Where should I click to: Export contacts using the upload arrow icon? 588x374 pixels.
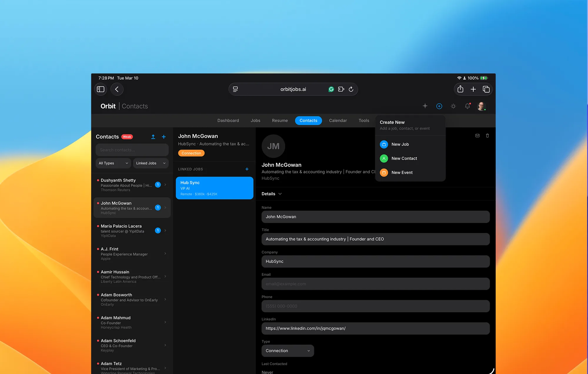coord(153,137)
